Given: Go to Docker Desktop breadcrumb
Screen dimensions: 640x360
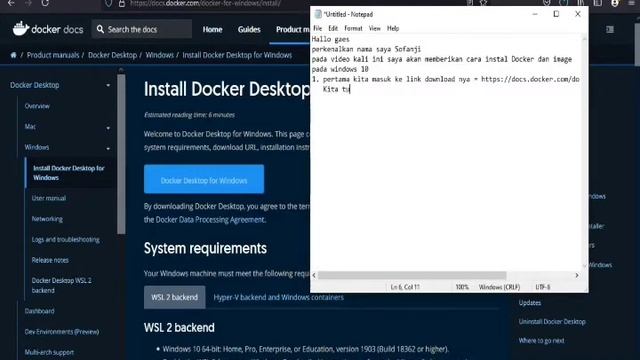Looking at the screenshot, I should 112,55.
